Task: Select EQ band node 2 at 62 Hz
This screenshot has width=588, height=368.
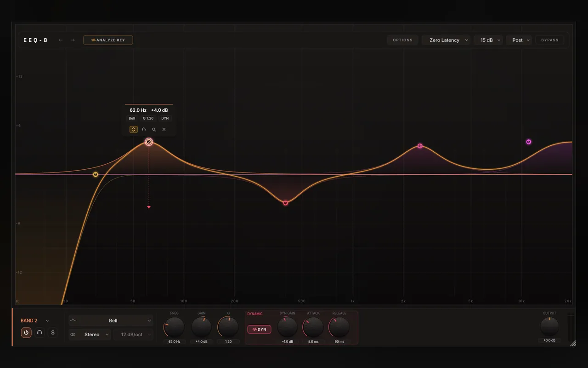Action: [149, 142]
